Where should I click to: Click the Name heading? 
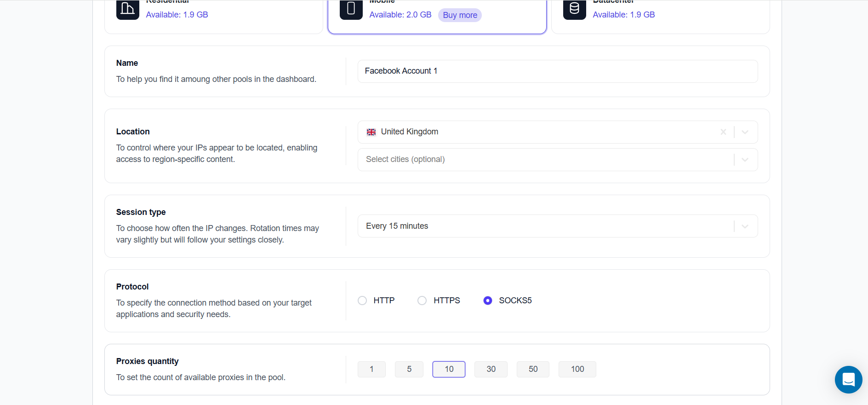coord(127,63)
